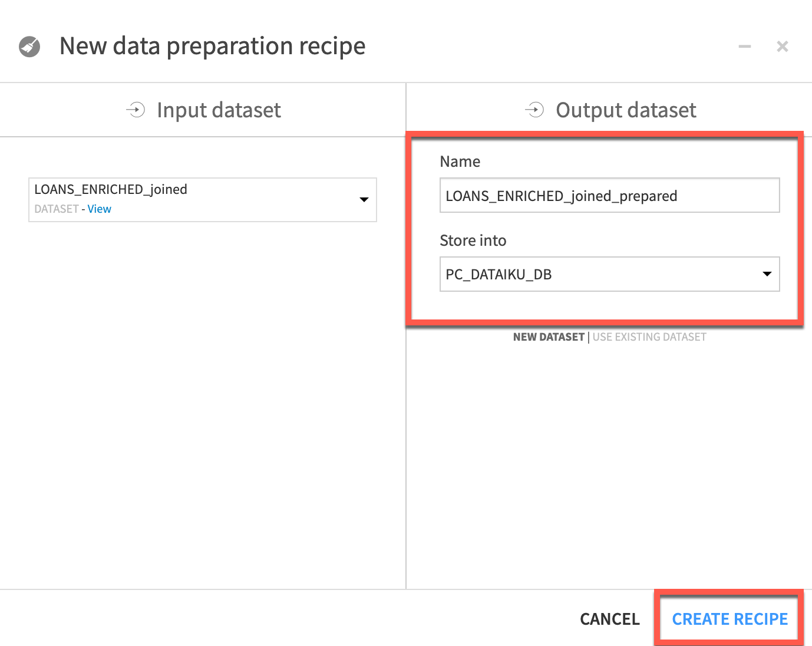Click the prepare recipe broom icon
This screenshot has width=812, height=646.
(x=29, y=47)
